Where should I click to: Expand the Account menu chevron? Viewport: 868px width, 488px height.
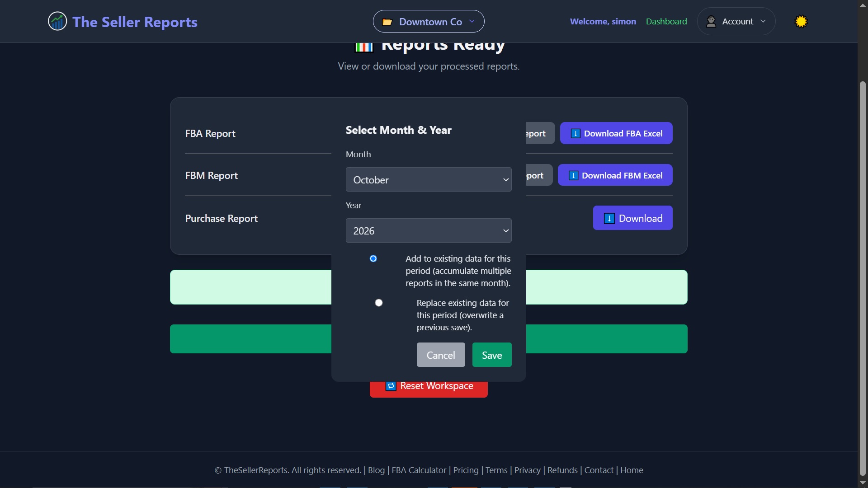tap(763, 21)
